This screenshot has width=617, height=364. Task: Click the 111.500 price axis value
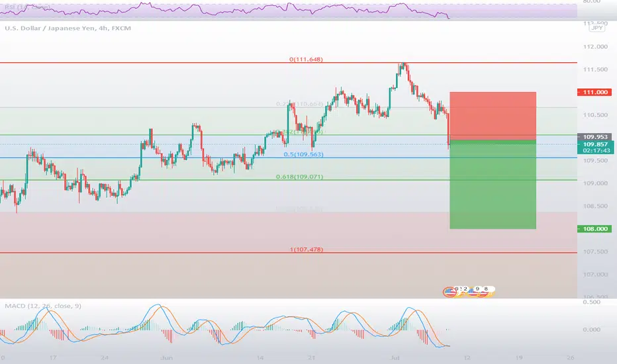coord(595,69)
